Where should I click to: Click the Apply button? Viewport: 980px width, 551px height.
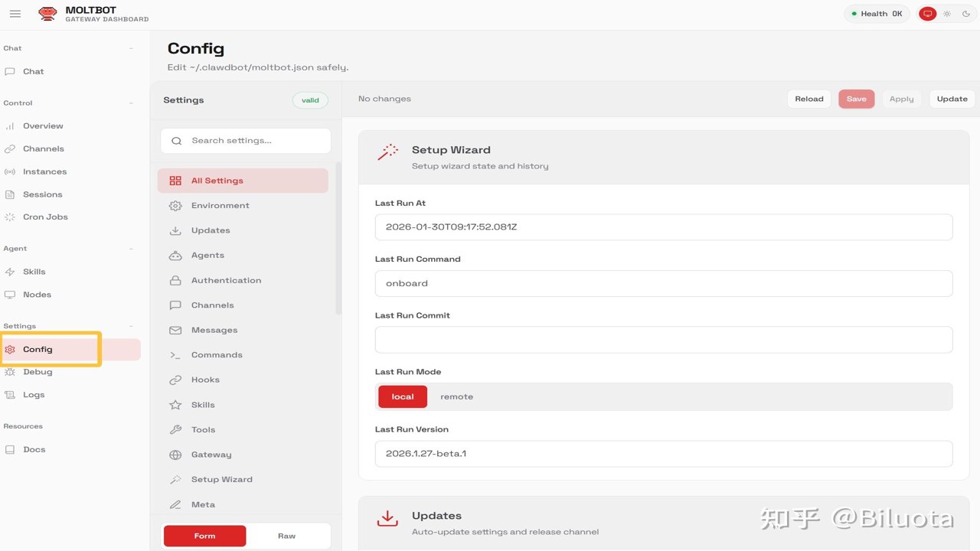click(901, 99)
